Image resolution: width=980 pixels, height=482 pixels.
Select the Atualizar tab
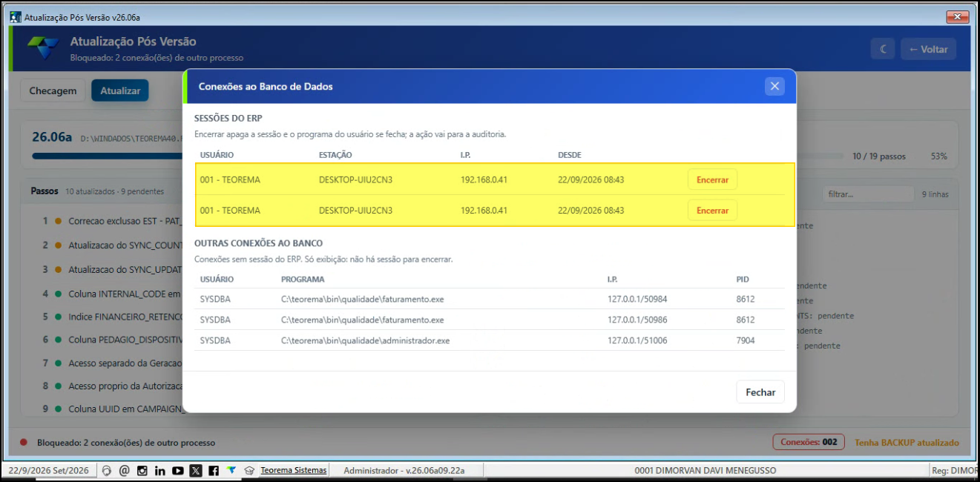(120, 90)
